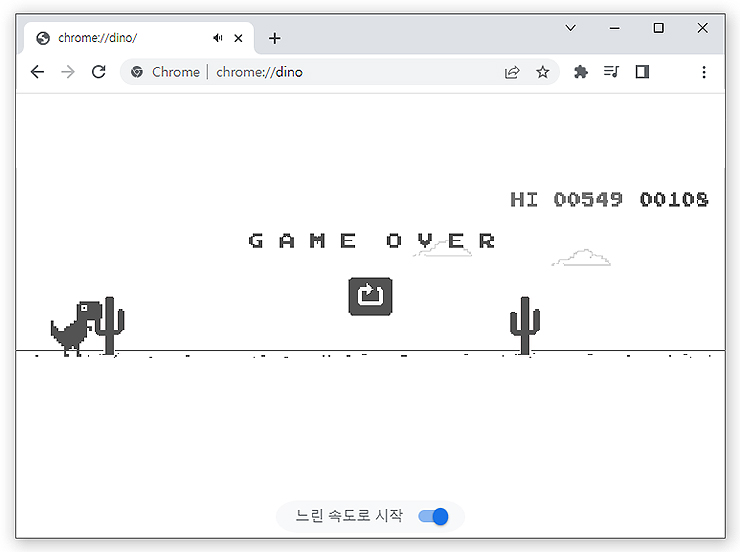Viewport: 740px width, 552px height.
Task: Click the restart game button
Action: point(370,296)
